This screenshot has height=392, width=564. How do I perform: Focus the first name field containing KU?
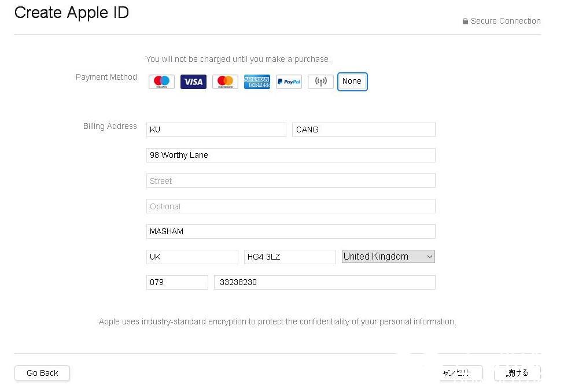pyautogui.click(x=216, y=130)
